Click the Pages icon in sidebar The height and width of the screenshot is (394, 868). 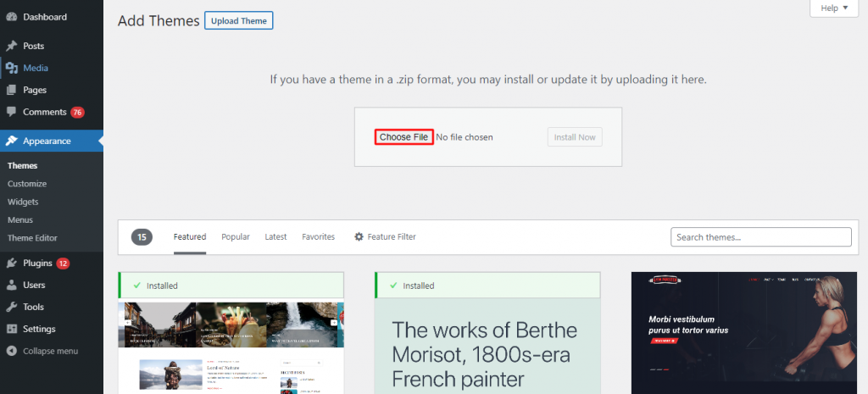11,90
